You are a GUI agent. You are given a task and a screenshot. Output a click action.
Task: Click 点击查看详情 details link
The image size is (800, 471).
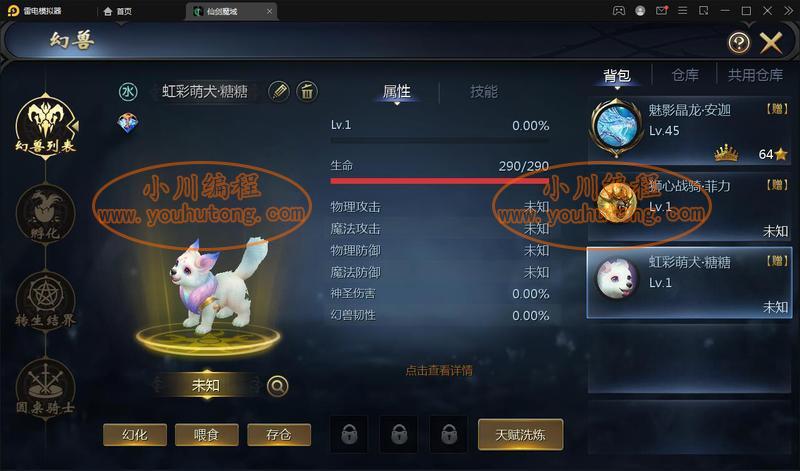pos(439,370)
